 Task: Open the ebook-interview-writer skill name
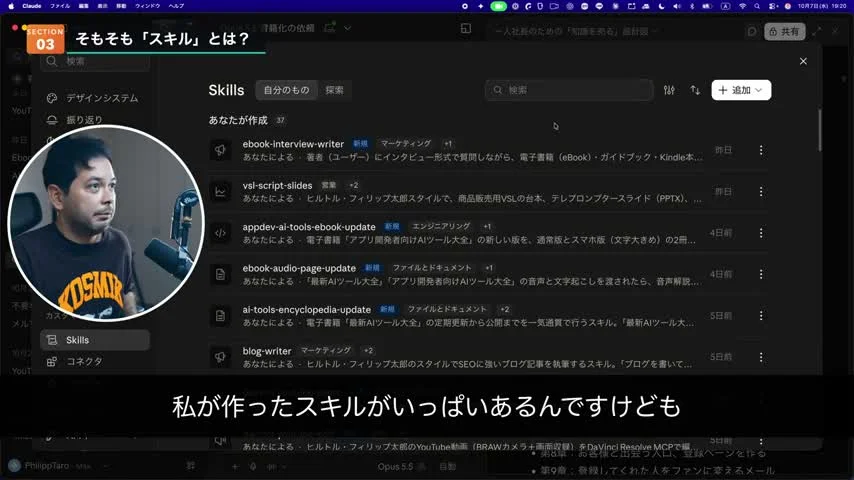tap(293, 144)
